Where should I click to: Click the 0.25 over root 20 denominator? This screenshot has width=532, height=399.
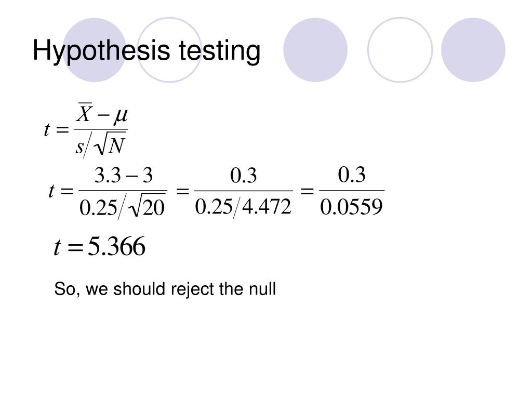click(x=123, y=207)
